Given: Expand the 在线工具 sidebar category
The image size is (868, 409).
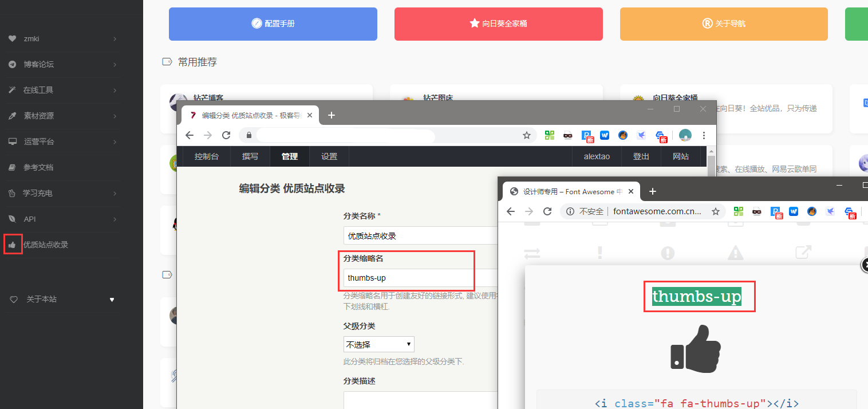Looking at the screenshot, I should (63, 90).
